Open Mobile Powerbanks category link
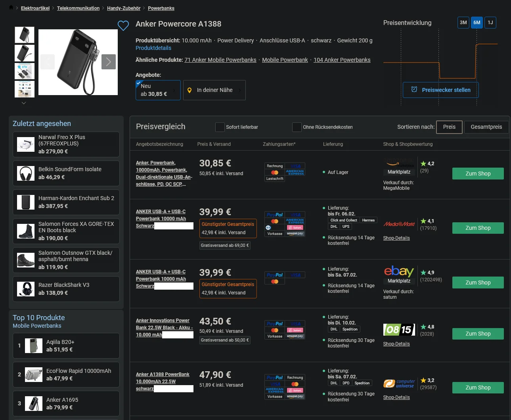The image size is (511, 420). point(37,326)
